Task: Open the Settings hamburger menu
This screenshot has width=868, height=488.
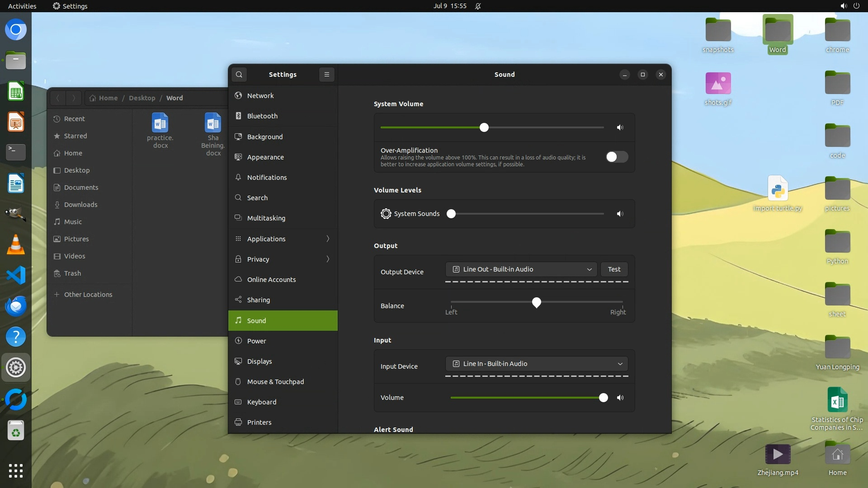Action: click(x=327, y=75)
